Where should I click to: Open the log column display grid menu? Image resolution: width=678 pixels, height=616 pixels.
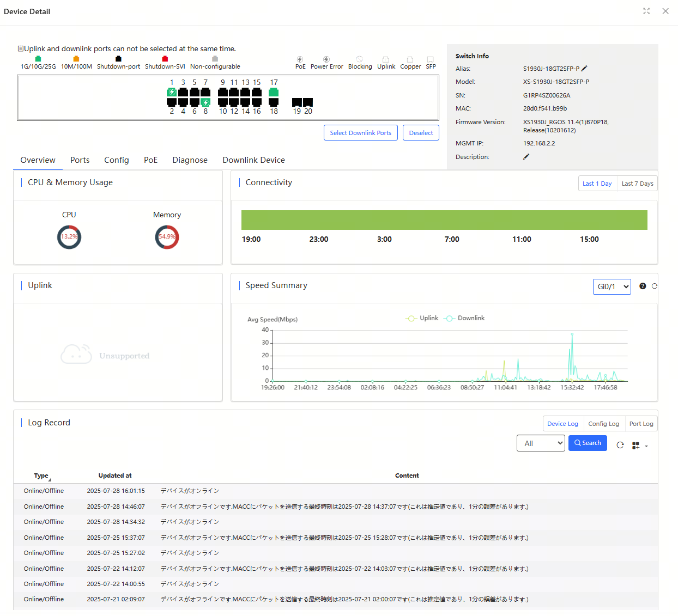coord(640,446)
